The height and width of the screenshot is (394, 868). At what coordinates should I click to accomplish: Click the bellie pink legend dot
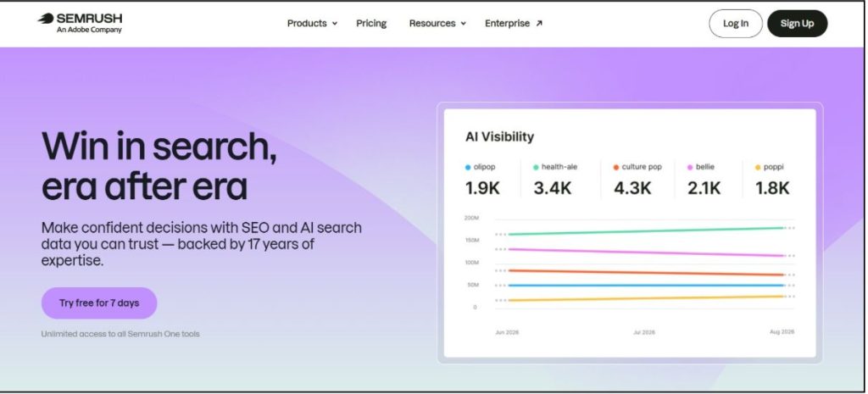[x=690, y=167]
